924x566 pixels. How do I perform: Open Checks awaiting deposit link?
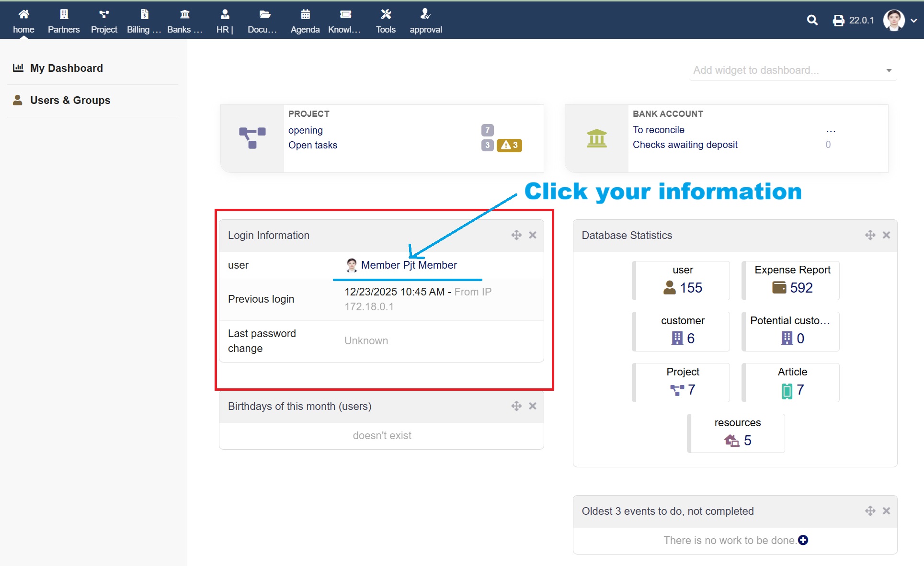tap(685, 145)
